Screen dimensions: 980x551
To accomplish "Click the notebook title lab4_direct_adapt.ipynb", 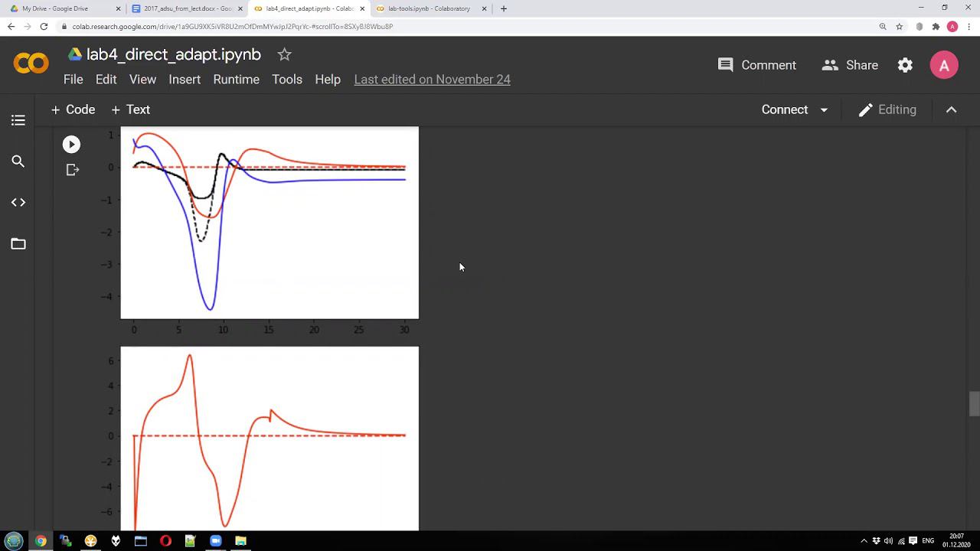I will 174,54.
